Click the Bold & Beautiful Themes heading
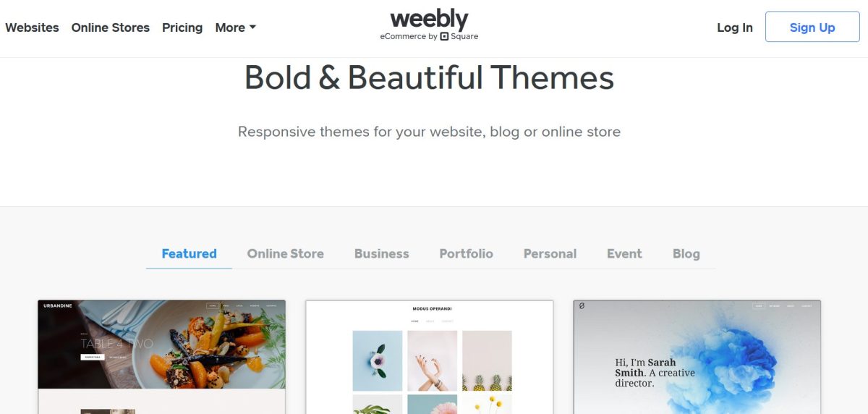Image resolution: width=868 pixels, height=414 pixels. [x=429, y=78]
